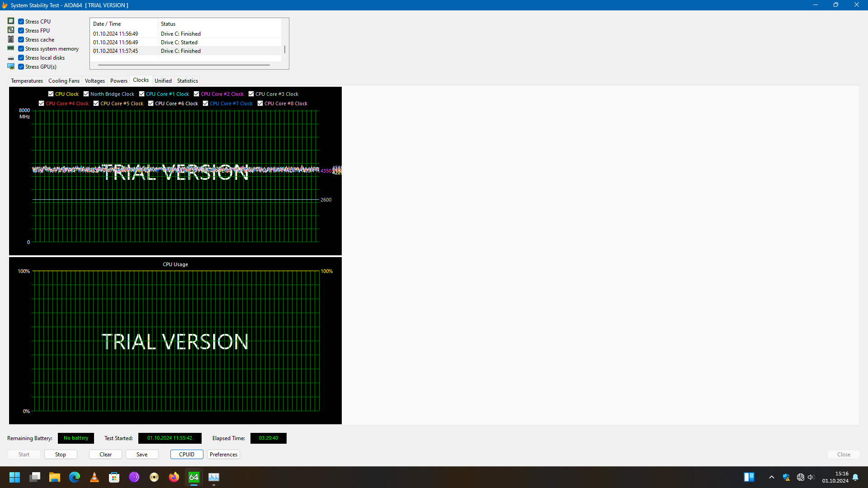Uncheck the Stress GPU(s) checkbox

coord(21,67)
